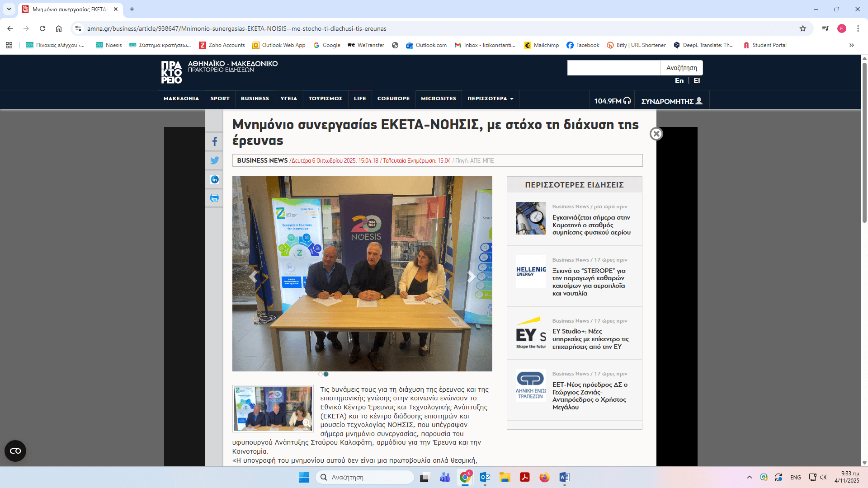
Task: Go to previous photo in gallery
Action: click(x=253, y=277)
